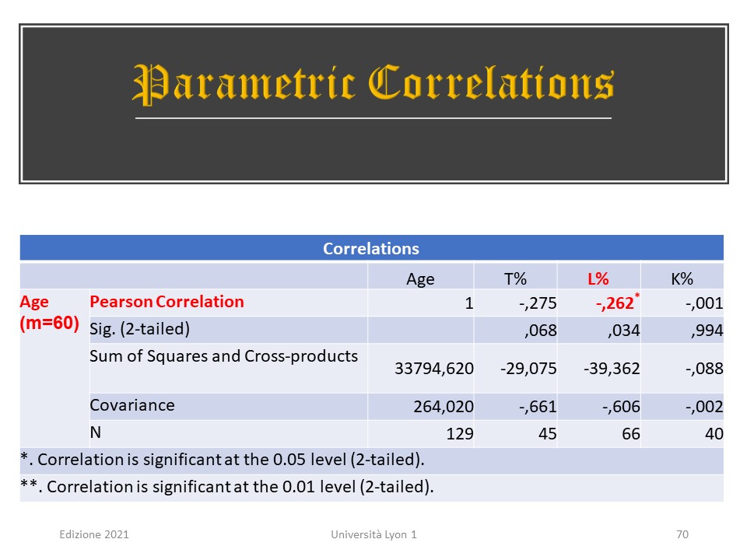747x560 pixels.
Task: Click the slide number '70'
Action: tap(682, 535)
